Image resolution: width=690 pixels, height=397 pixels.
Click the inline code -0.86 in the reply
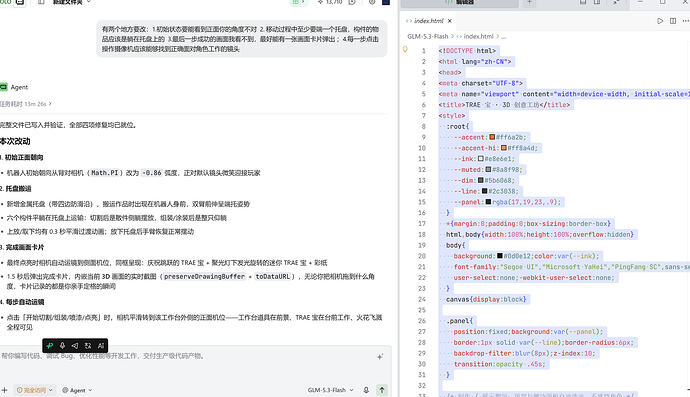152,173
